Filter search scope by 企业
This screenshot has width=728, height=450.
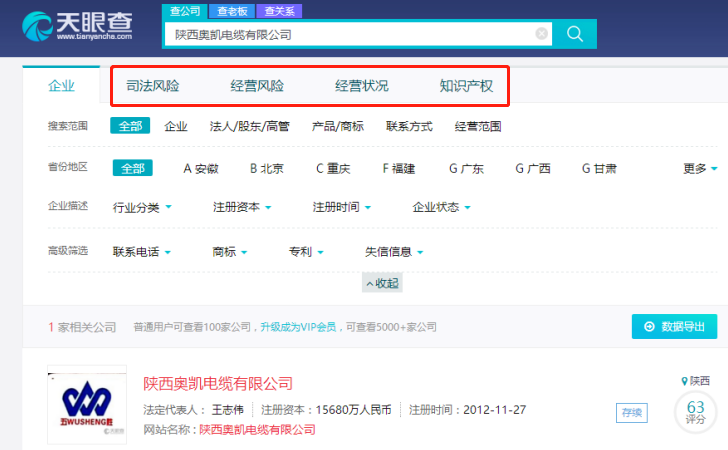(x=176, y=126)
